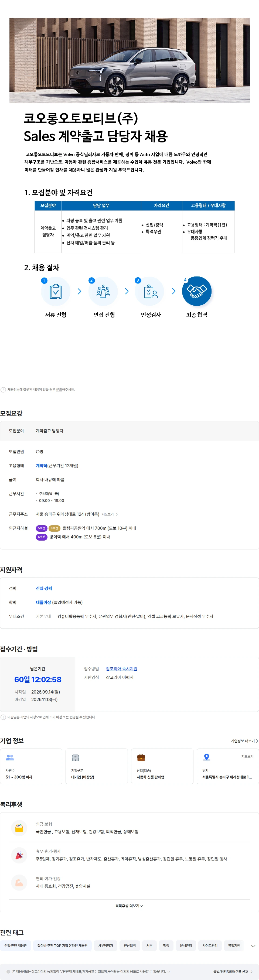259x980 pixels.
Task: Click the 대기업 (비상장) company type card
Action: click(x=97, y=766)
